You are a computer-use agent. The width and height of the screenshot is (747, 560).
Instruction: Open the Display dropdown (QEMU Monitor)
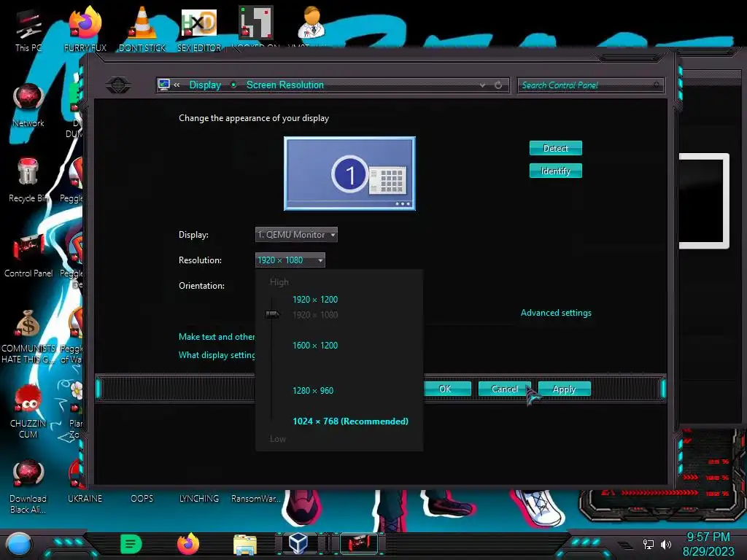coord(296,234)
